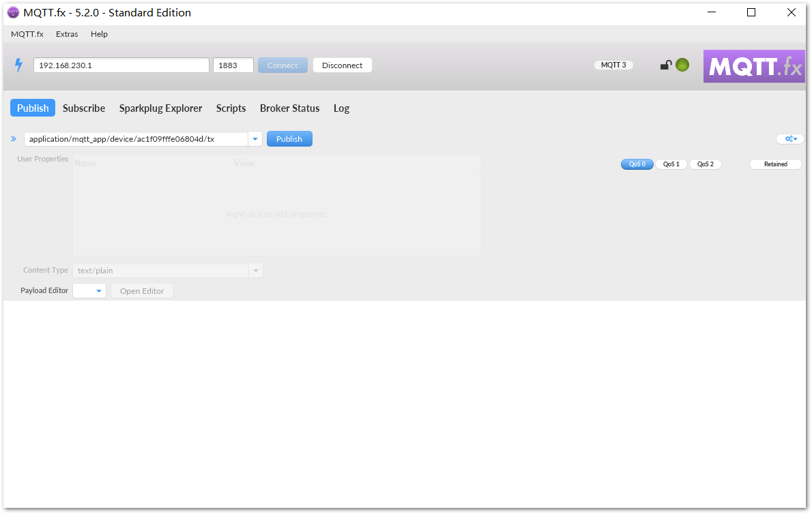Image resolution: width=812 pixels, height=514 pixels.
Task: Switch to the Publish tab
Action: click(33, 108)
